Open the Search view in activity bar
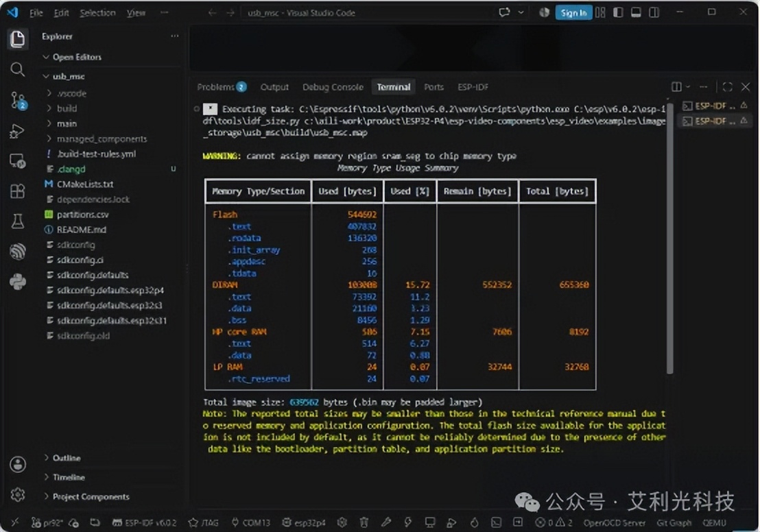This screenshot has width=760, height=532. pyautogui.click(x=17, y=69)
